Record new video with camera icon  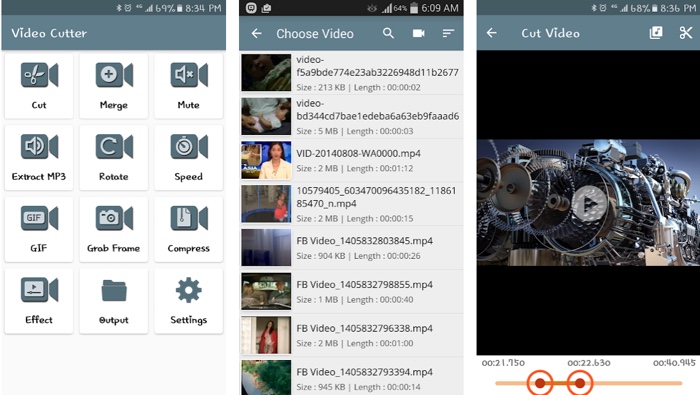click(x=418, y=33)
